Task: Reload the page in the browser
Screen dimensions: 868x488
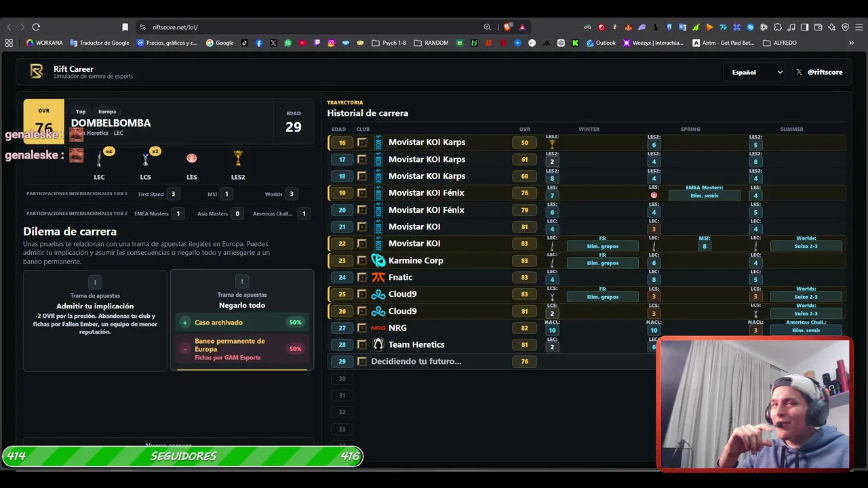Action: click(36, 27)
